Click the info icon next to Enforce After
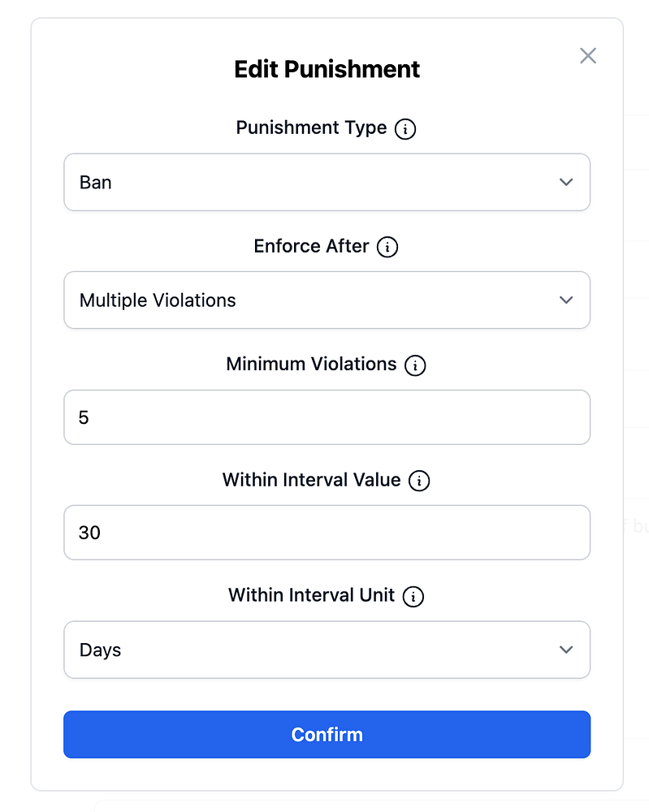 click(387, 247)
